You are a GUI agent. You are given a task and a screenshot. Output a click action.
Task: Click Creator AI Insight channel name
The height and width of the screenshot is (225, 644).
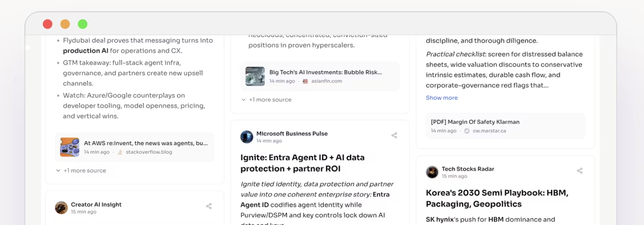pos(96,205)
